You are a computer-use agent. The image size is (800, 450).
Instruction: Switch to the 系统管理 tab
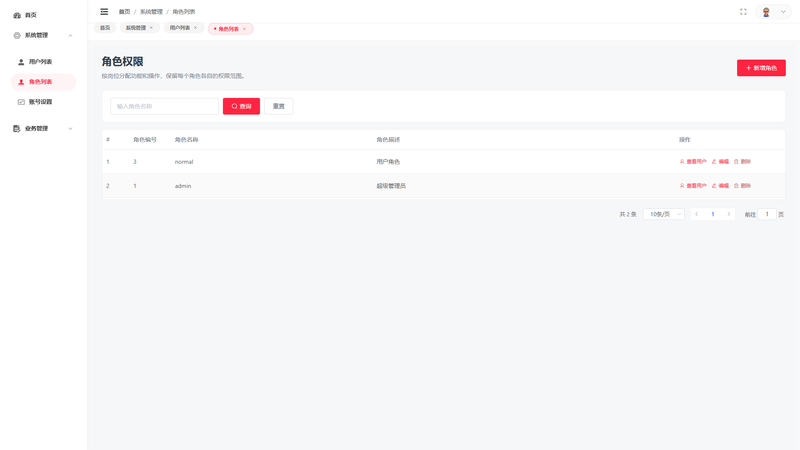(136, 28)
